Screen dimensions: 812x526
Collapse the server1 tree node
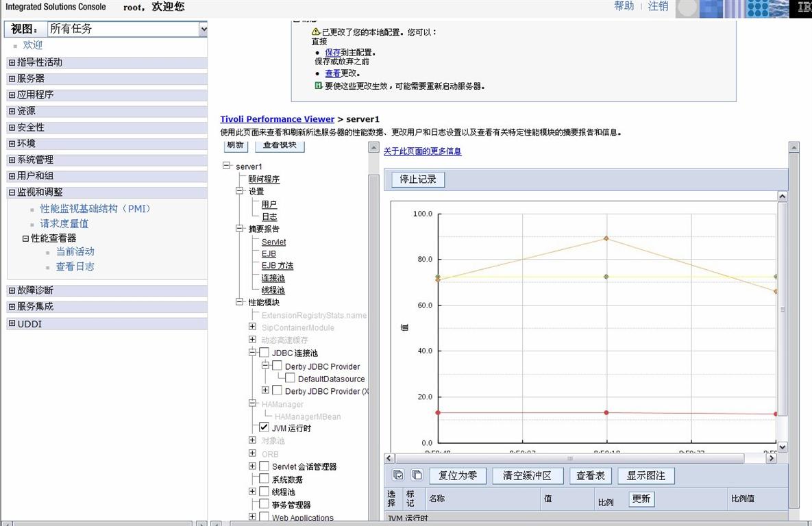tap(226, 166)
